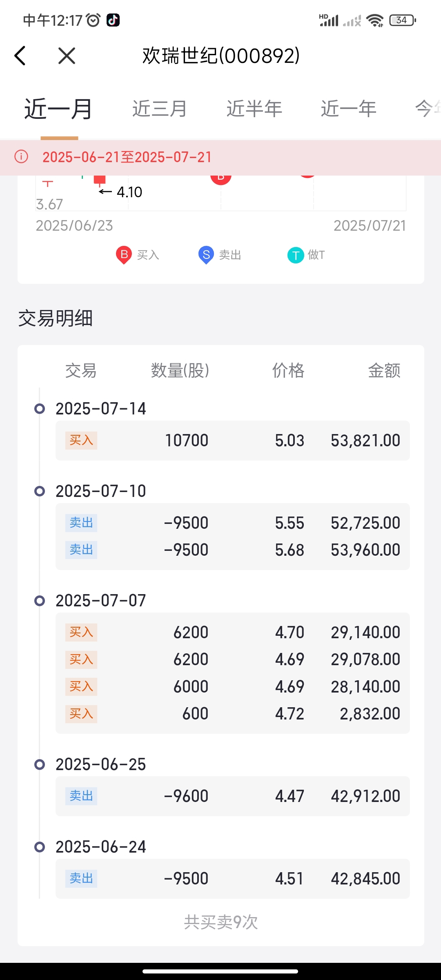This screenshot has height=980, width=441.
Task: Tap the 交易明细 section heading
Action: click(56, 318)
